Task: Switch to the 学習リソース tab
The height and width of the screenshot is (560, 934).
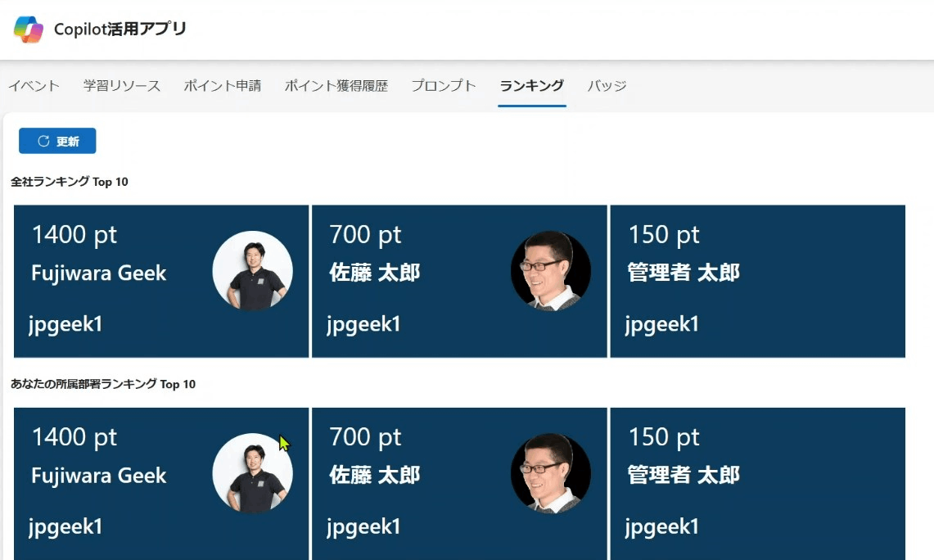Action: [x=121, y=86]
